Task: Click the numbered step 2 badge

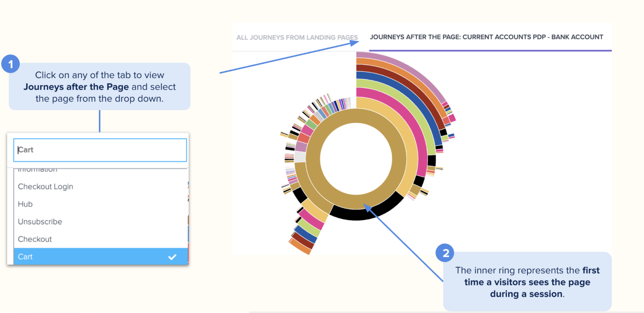Action: tap(445, 253)
